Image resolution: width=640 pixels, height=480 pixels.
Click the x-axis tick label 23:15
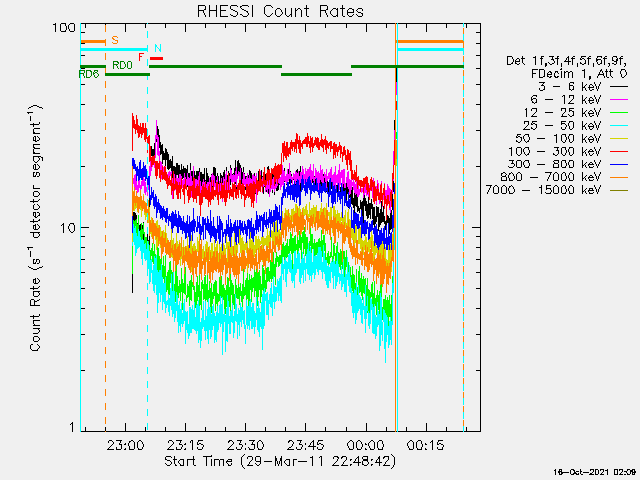click(x=186, y=445)
